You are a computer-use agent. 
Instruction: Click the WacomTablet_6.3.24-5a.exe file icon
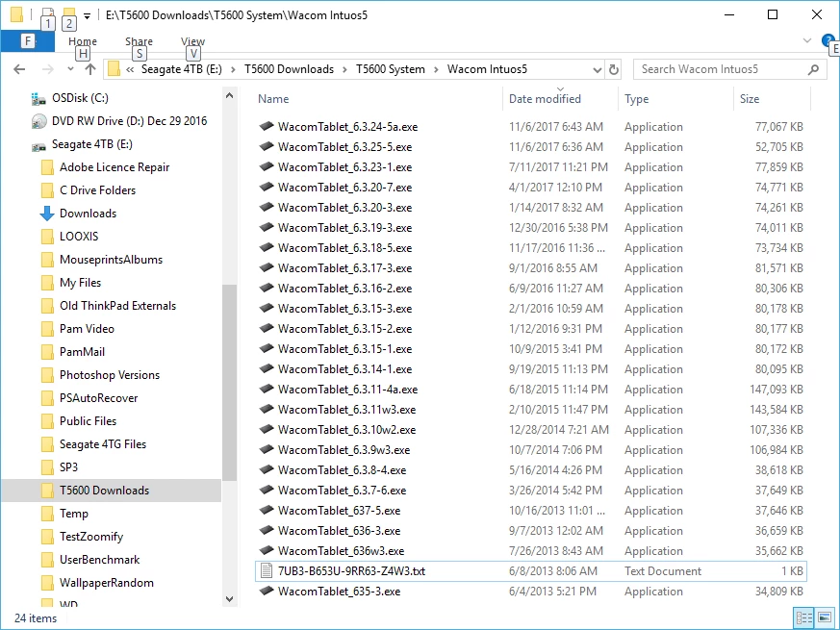(267, 126)
